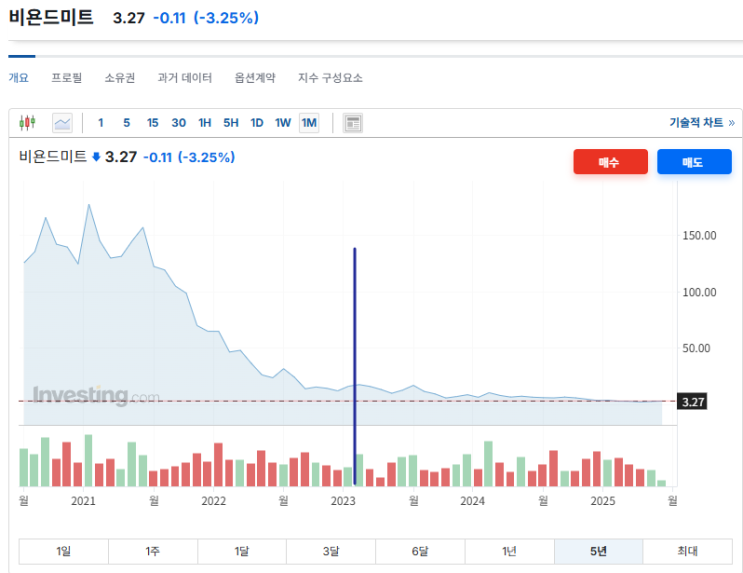
Task: Open the 지수 구성요소 tab
Action: tap(330, 78)
